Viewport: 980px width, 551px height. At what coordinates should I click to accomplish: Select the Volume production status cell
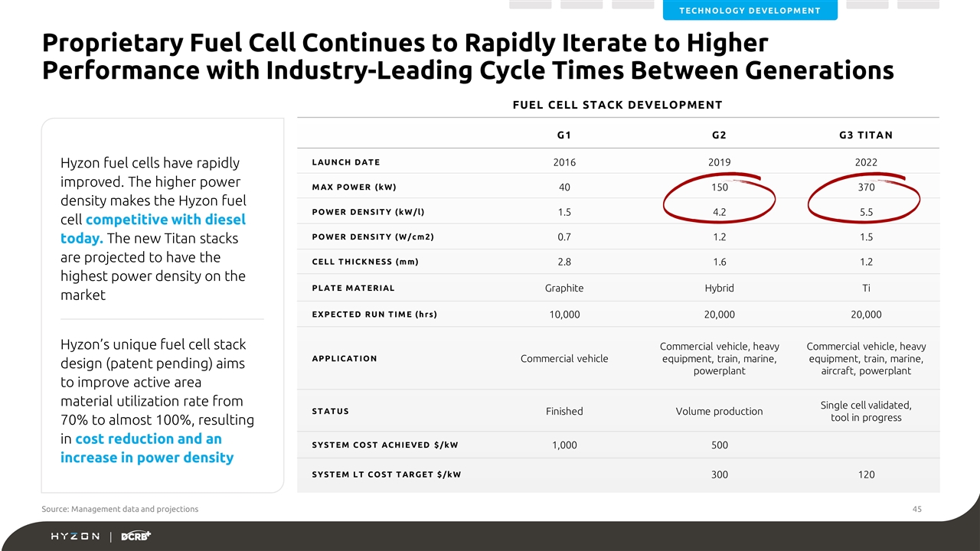tap(719, 412)
